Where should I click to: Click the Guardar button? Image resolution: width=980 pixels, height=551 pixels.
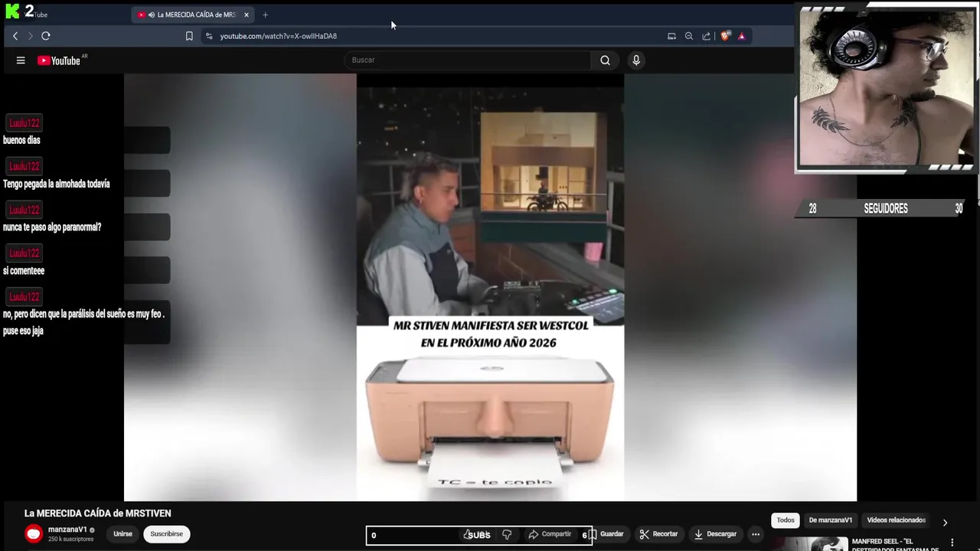(x=606, y=534)
